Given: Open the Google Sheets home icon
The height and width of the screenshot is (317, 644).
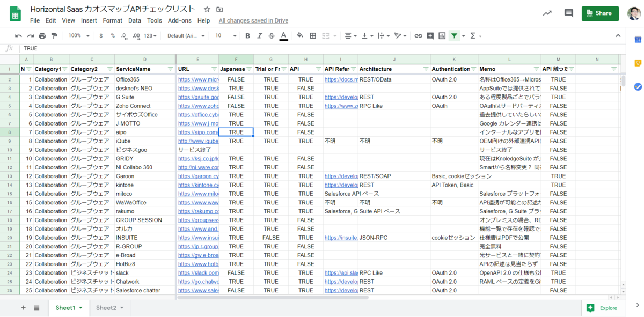Looking at the screenshot, I should tap(15, 14).
